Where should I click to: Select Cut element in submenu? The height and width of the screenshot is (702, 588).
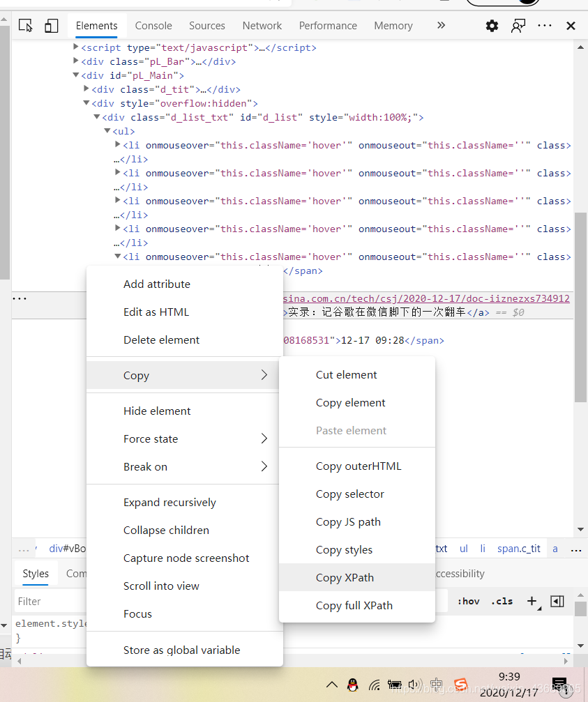click(x=357, y=375)
